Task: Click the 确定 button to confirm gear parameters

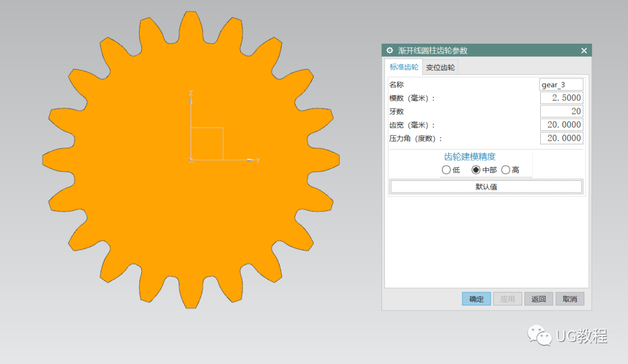Action: pos(476,298)
